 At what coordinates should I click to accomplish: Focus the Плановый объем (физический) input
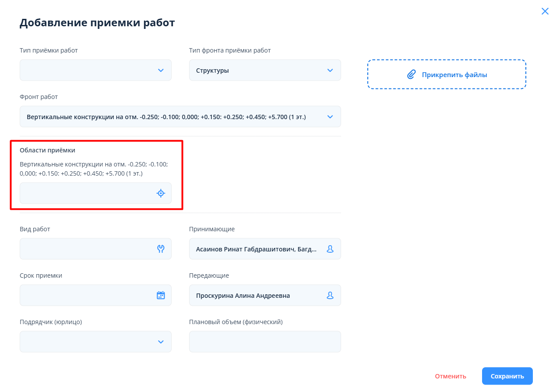pos(265,342)
